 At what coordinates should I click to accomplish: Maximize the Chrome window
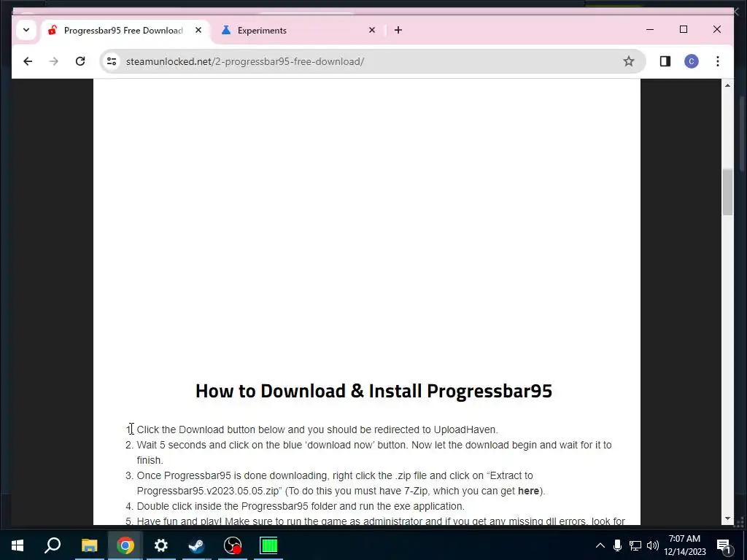[683, 29]
